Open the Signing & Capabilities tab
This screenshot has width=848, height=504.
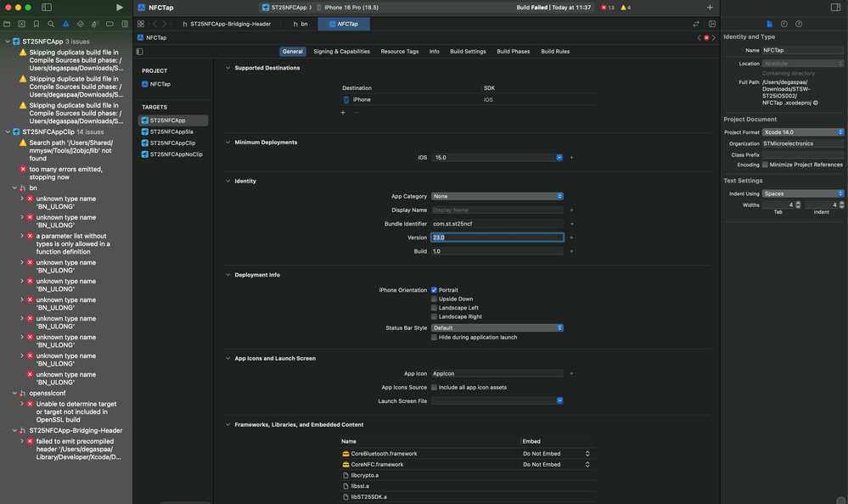pos(341,52)
